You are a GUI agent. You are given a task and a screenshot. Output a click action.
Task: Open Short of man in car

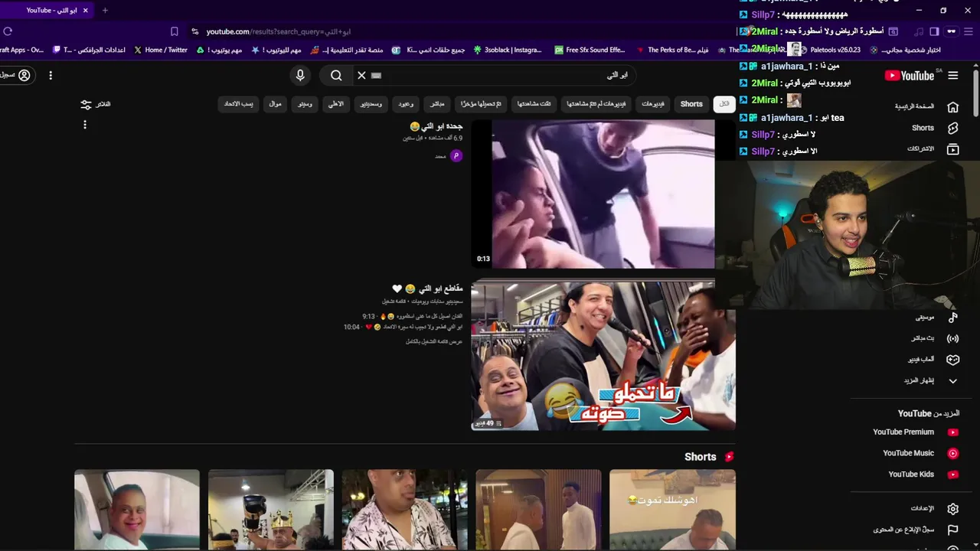tap(137, 510)
